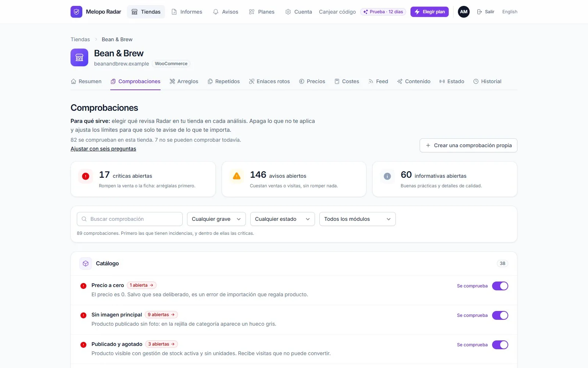Click the bell icon beside Avisos
588x368 pixels.
[216, 12]
